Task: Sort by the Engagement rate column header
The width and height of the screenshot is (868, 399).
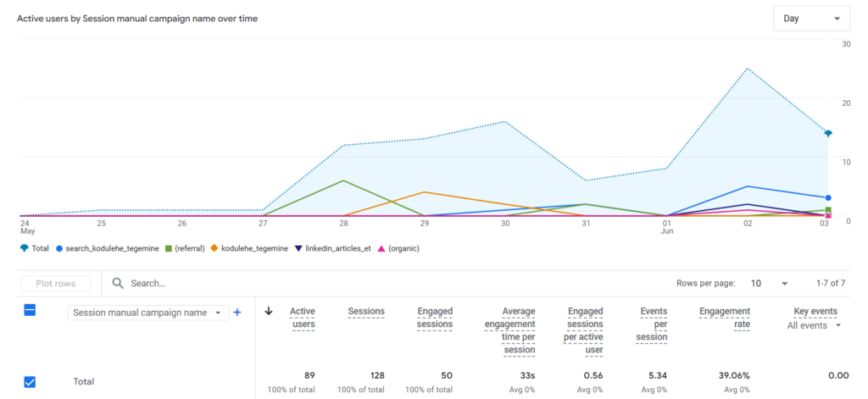Action: coord(725,319)
